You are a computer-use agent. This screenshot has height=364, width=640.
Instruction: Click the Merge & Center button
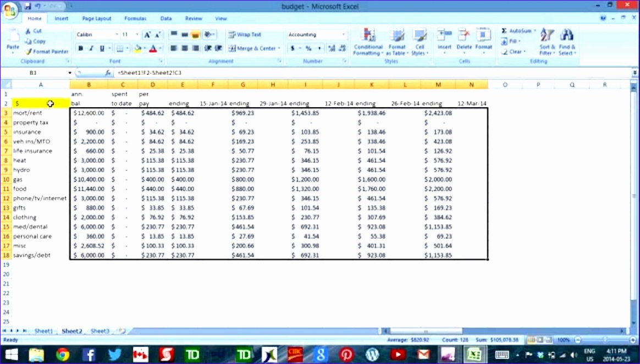(x=252, y=48)
